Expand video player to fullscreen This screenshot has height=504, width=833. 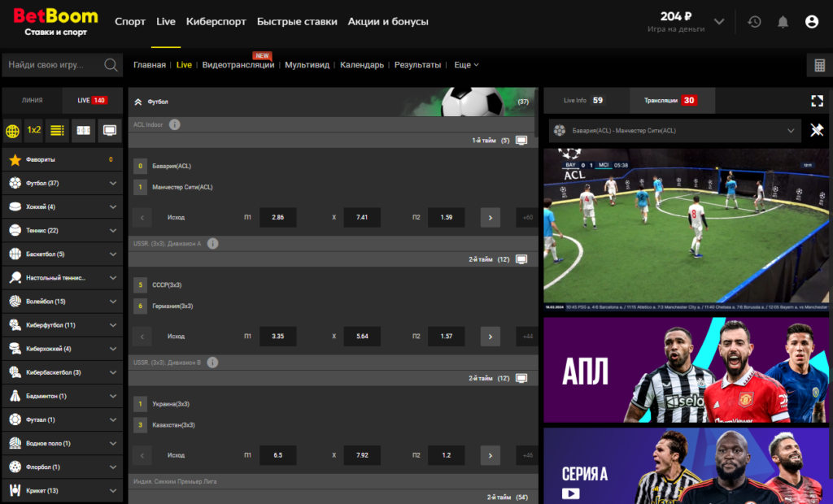coord(817,100)
